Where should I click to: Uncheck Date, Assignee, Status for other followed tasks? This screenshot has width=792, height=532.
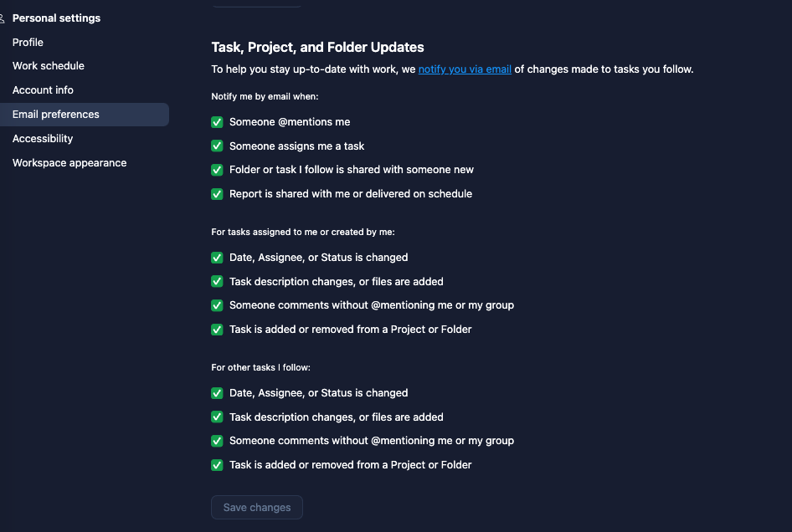217,393
